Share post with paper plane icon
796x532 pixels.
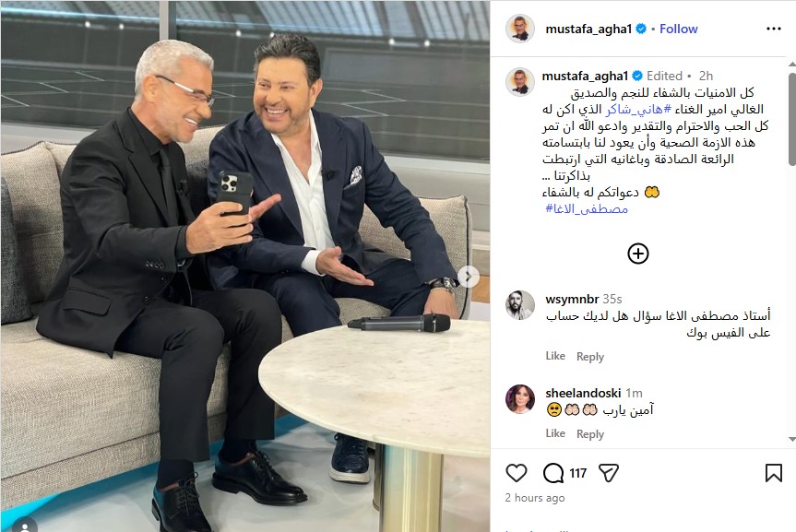tap(608, 473)
